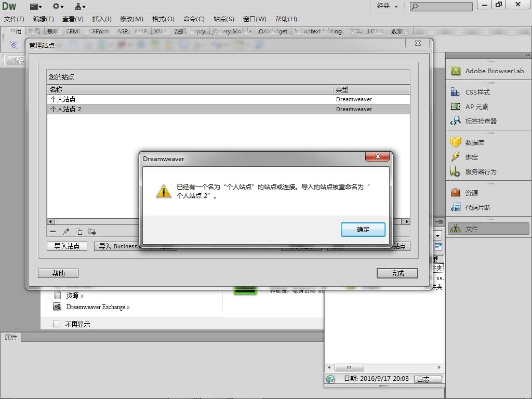Viewport: 532px width, 399px height.
Task: Open the 编辑(E) menu
Action: pos(44,19)
